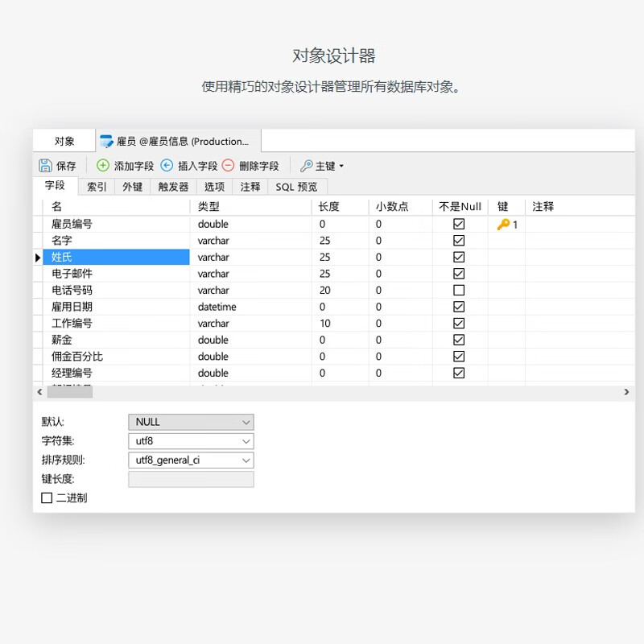Click the 键长度 key length input field
This screenshot has height=644, width=644.
(x=191, y=480)
